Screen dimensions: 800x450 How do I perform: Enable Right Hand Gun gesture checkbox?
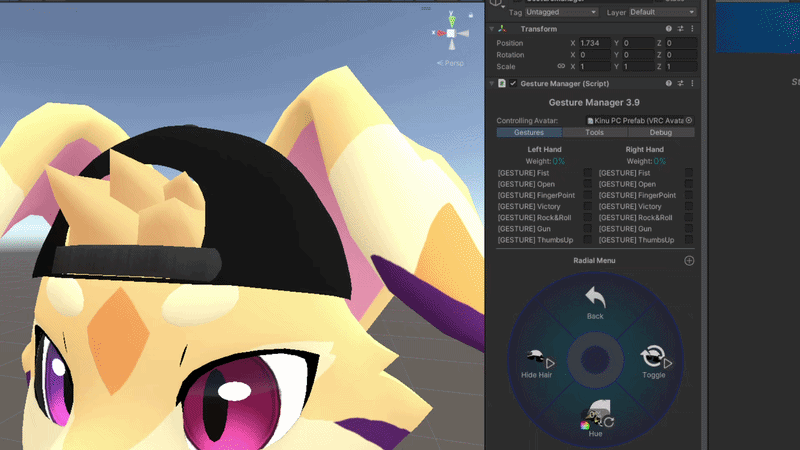[689, 229]
